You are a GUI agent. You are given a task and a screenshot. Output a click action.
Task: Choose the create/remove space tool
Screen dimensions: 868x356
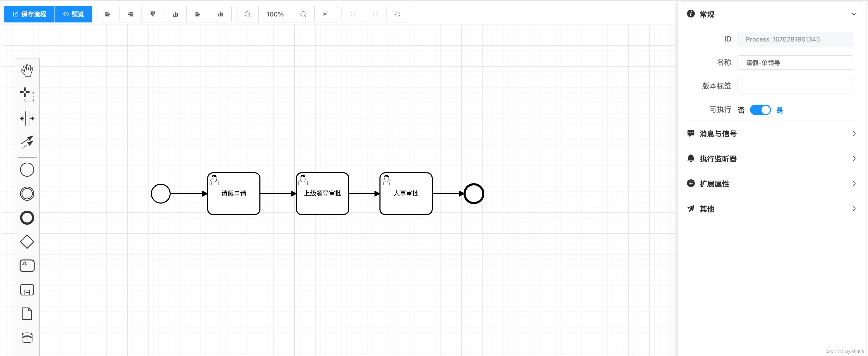(x=27, y=119)
